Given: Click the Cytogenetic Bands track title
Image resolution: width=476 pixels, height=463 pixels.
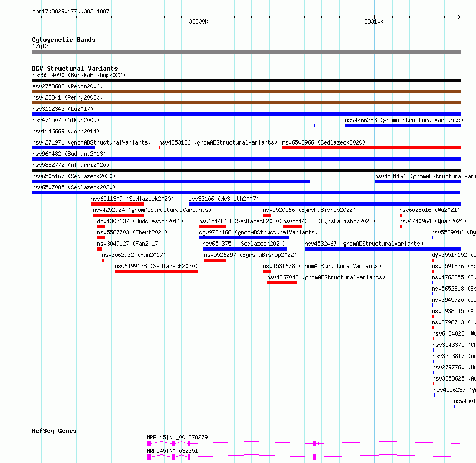Looking at the screenshot, I should click(64, 40).
